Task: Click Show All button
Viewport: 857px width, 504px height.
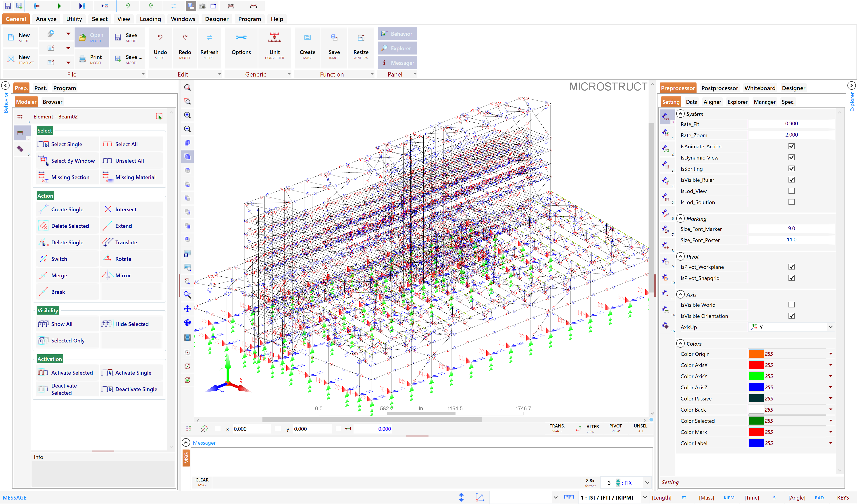Action: [x=67, y=324]
